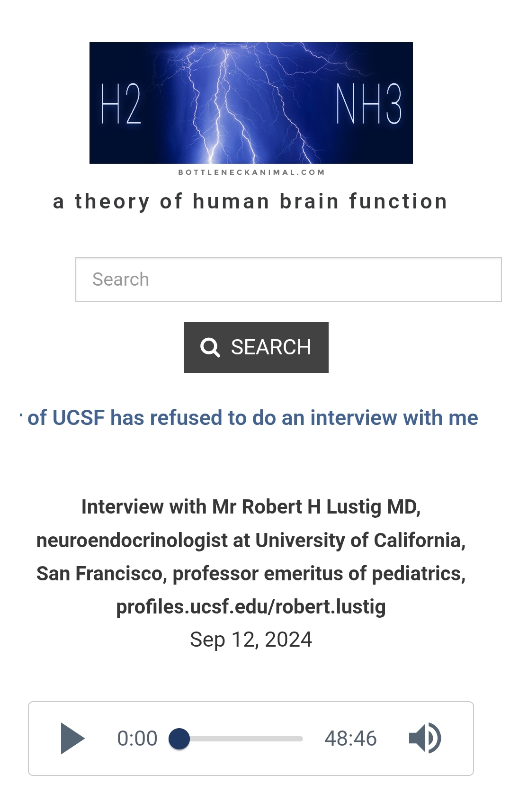
Task: Click the magnifying glass icon
Action: click(x=210, y=347)
